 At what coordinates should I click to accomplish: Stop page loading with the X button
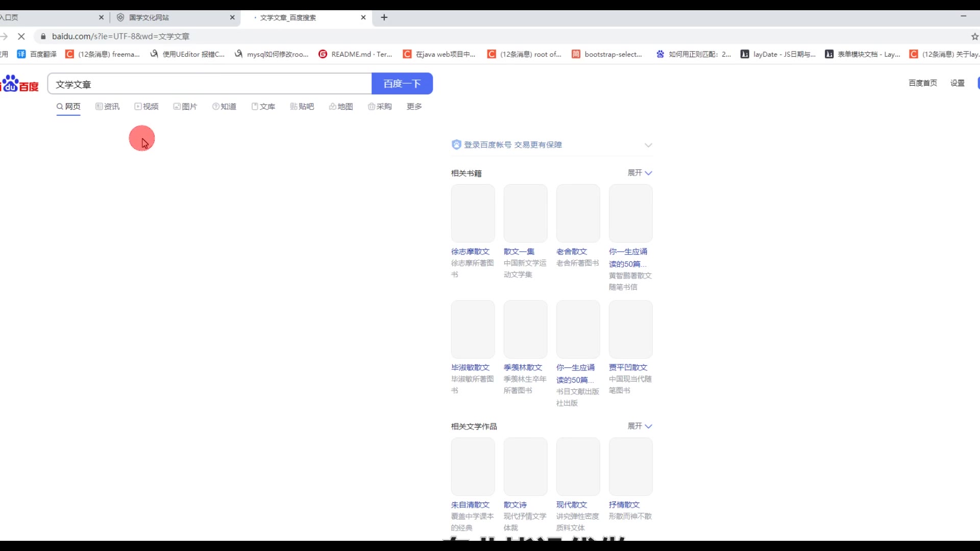tap(21, 36)
